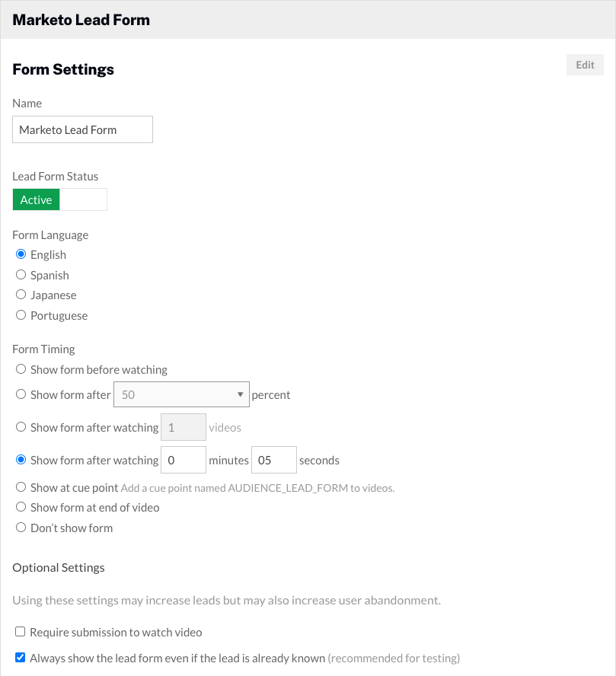
Task: Keep English selected as form language
Action: pos(21,253)
